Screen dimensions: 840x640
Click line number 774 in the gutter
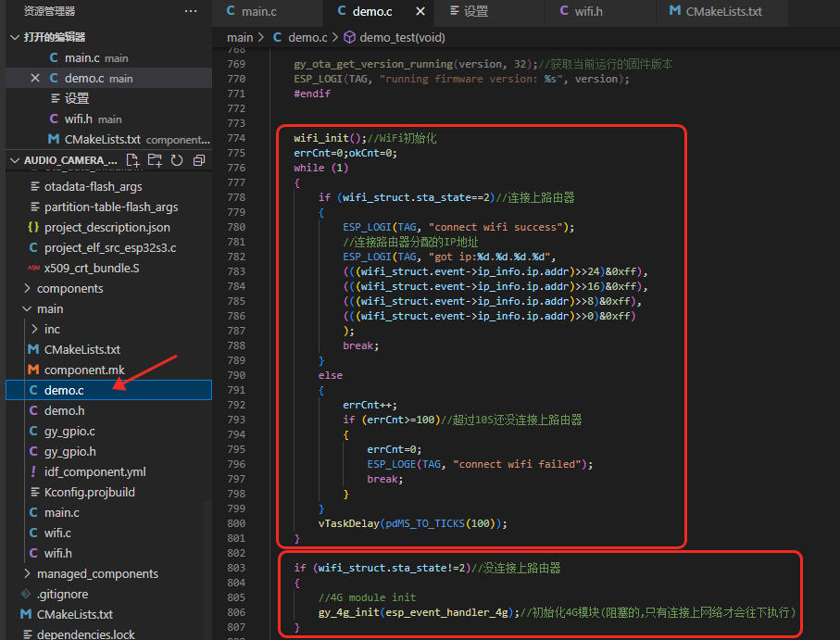pyautogui.click(x=236, y=138)
